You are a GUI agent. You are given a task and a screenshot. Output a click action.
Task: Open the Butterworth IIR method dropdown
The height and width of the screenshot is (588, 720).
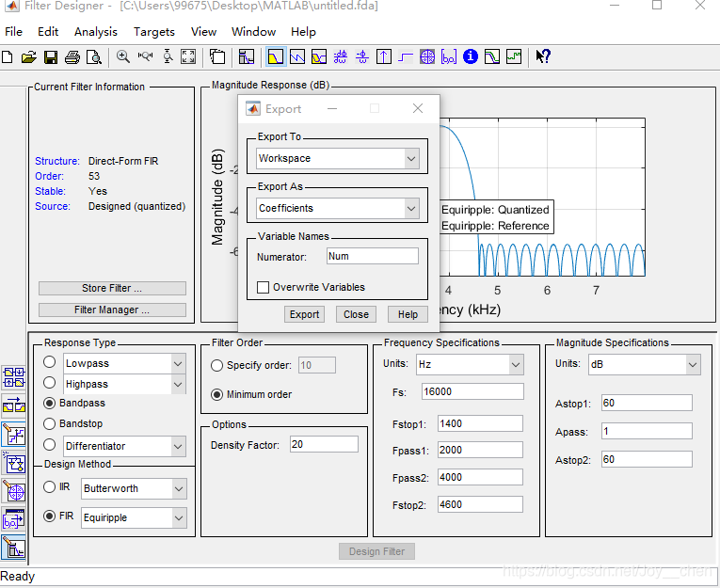[134, 489]
